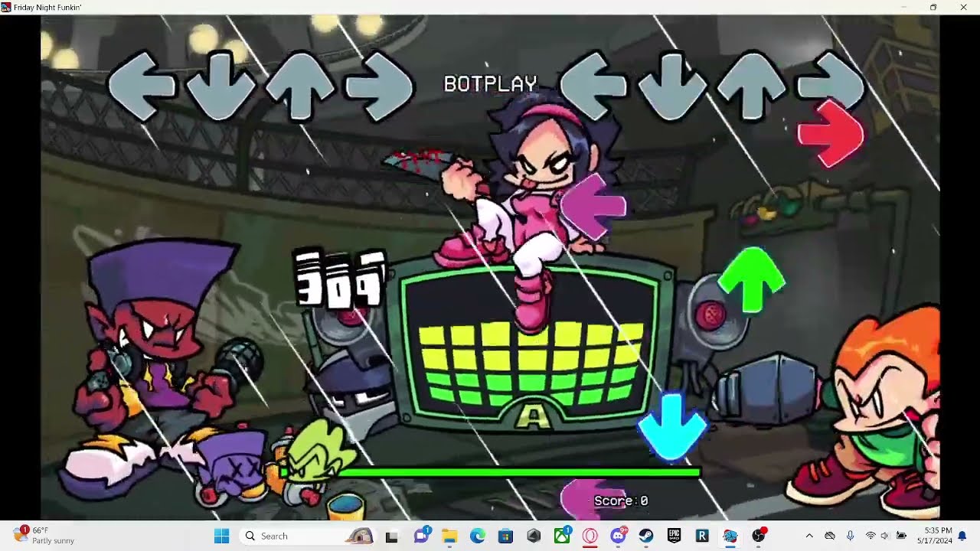Open the Xbox app from the taskbar
Viewport: 980px width, 551px height.
(x=562, y=535)
